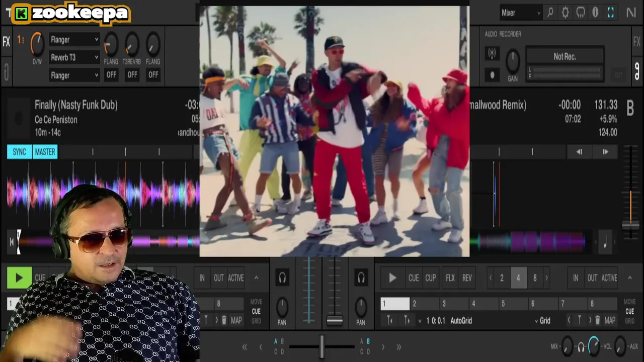
Task: Toggle the OFF button under first FLANG knob
Action: (111, 74)
